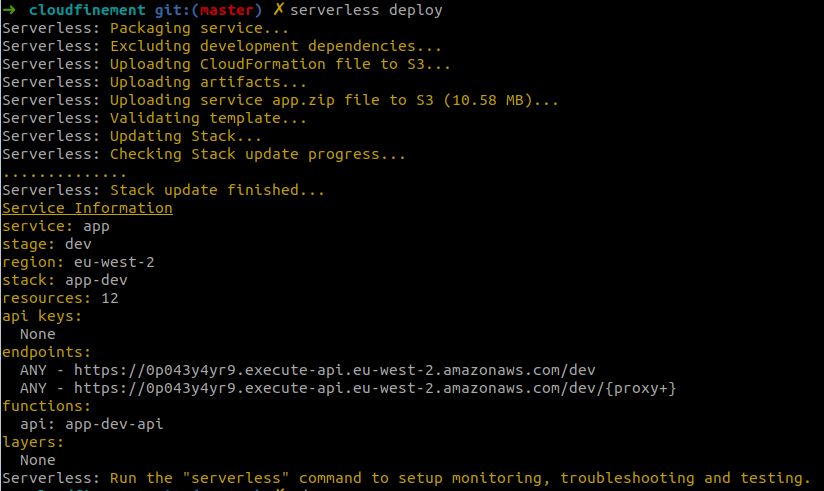The image size is (824, 491).
Task: Click the 'cloudfinement' directory name in prompt
Action: (87, 10)
